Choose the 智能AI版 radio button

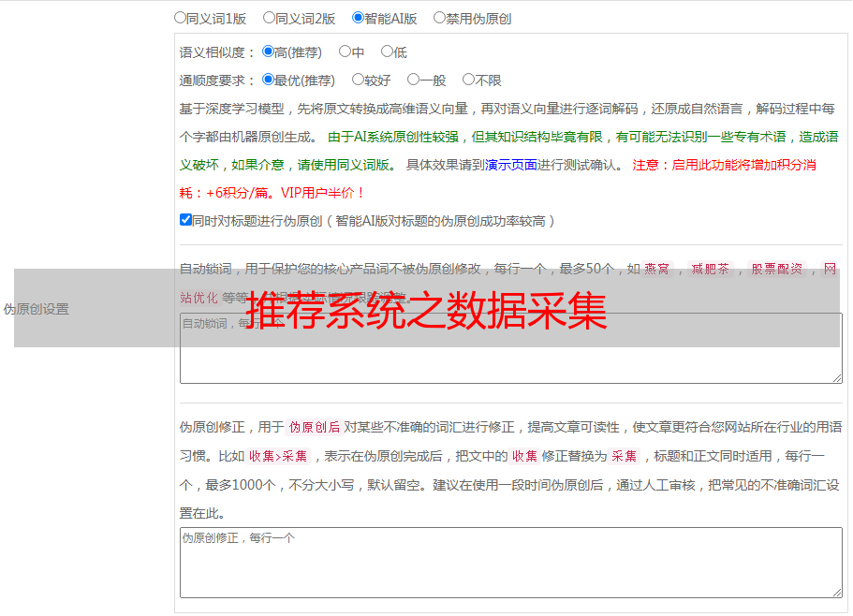(359, 18)
